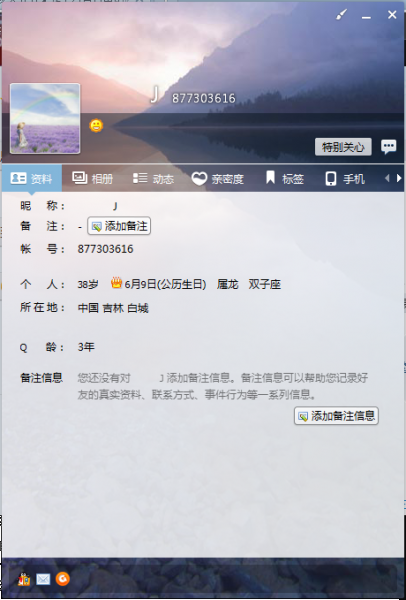The width and height of the screenshot is (406, 600).
Task: Go to the 手机 tab
Action: point(345,178)
